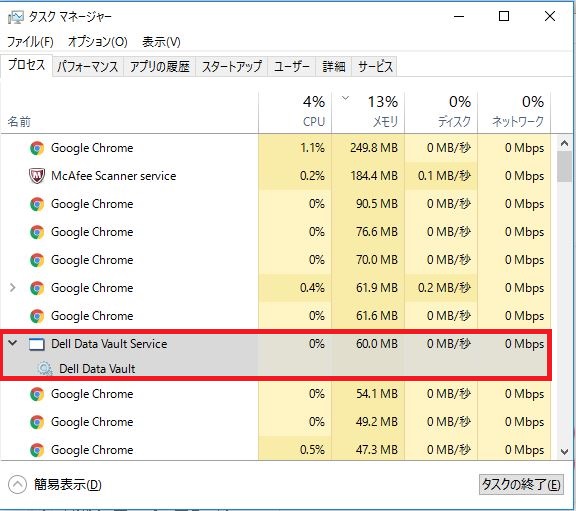
Task: Click Chrome icon in the 76.6 MB row
Action: point(37,232)
